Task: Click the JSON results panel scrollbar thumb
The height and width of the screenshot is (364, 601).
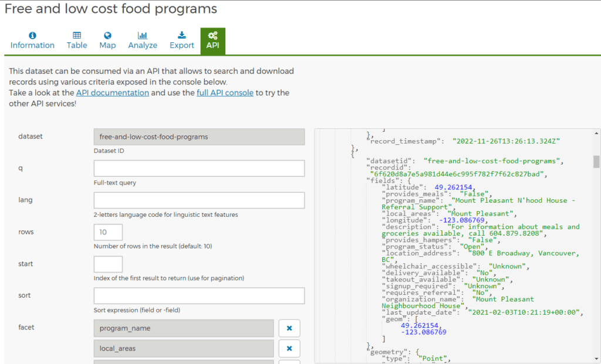Action: 596,161
